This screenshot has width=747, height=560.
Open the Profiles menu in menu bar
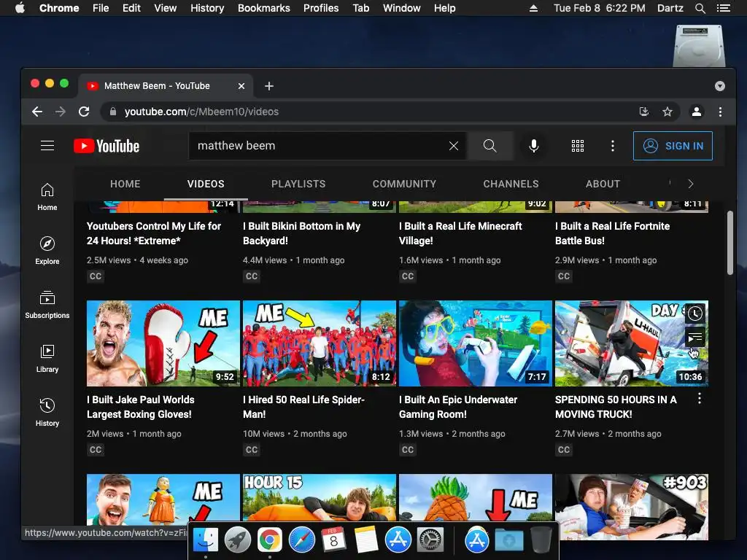point(321,8)
